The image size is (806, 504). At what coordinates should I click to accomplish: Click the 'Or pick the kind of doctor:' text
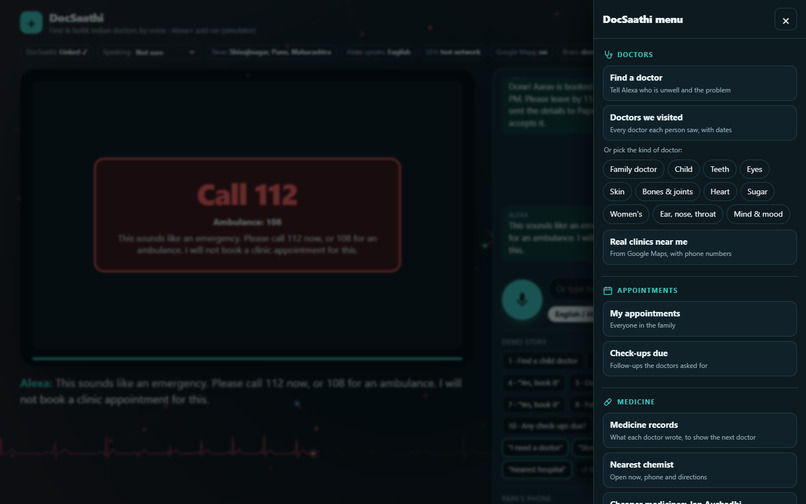[643, 150]
